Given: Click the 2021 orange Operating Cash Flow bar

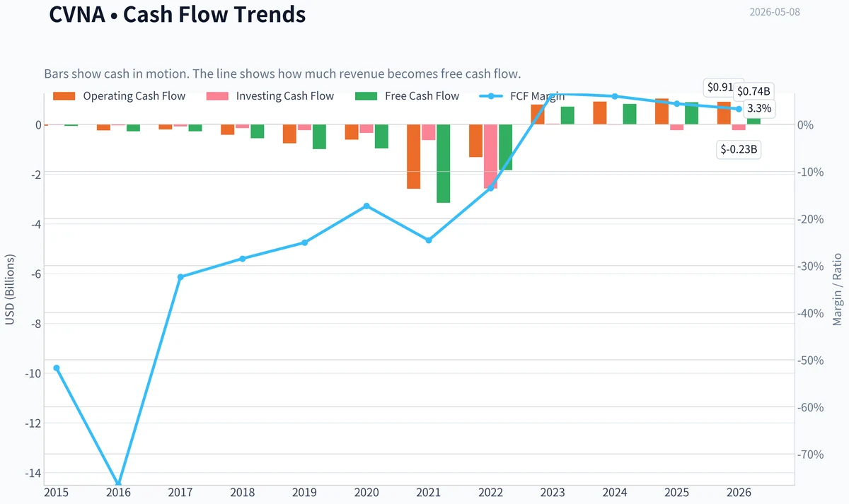Looking at the screenshot, I should [x=414, y=157].
